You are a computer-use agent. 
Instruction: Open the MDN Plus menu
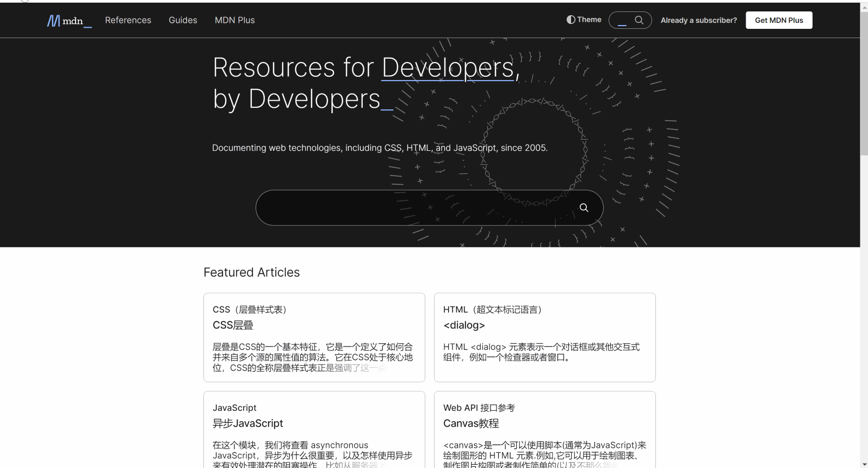(x=234, y=20)
